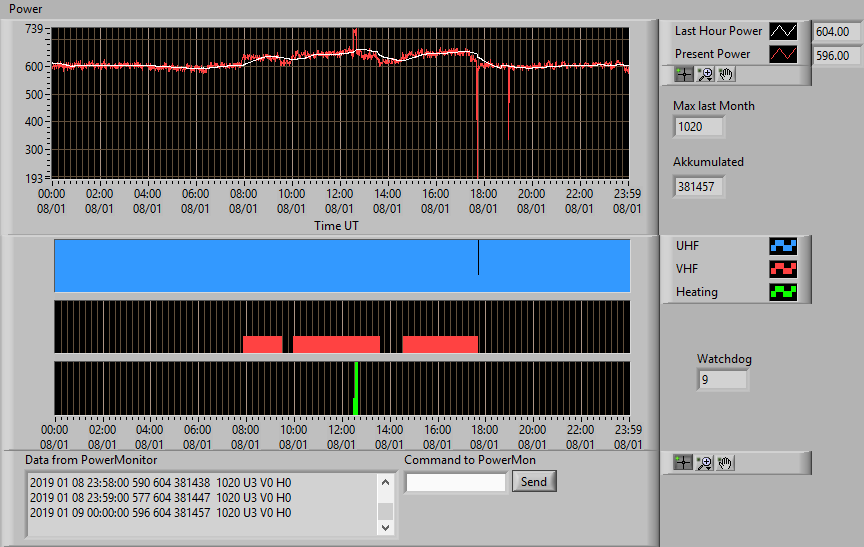Select the zoom tool in lower graph palette

pyautogui.click(x=704, y=463)
